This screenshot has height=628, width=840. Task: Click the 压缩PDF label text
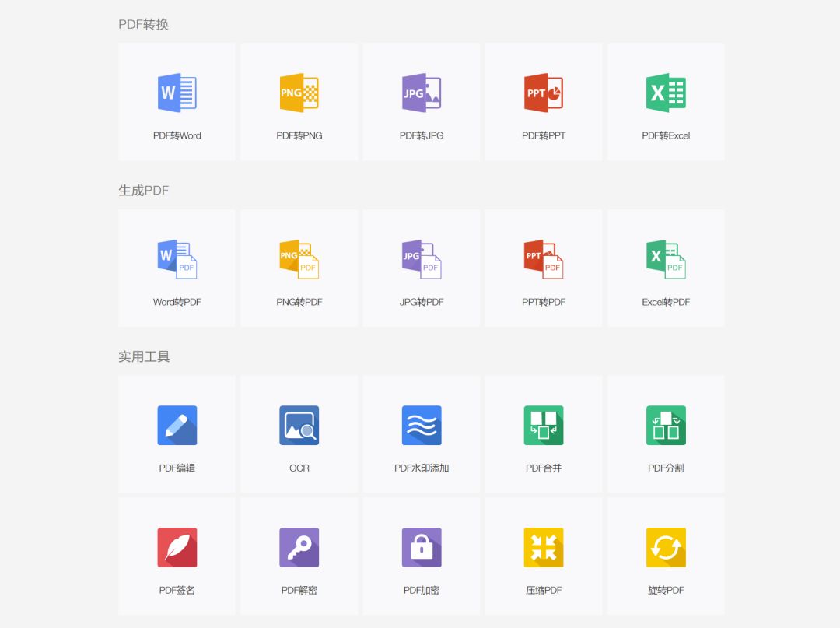point(543,591)
